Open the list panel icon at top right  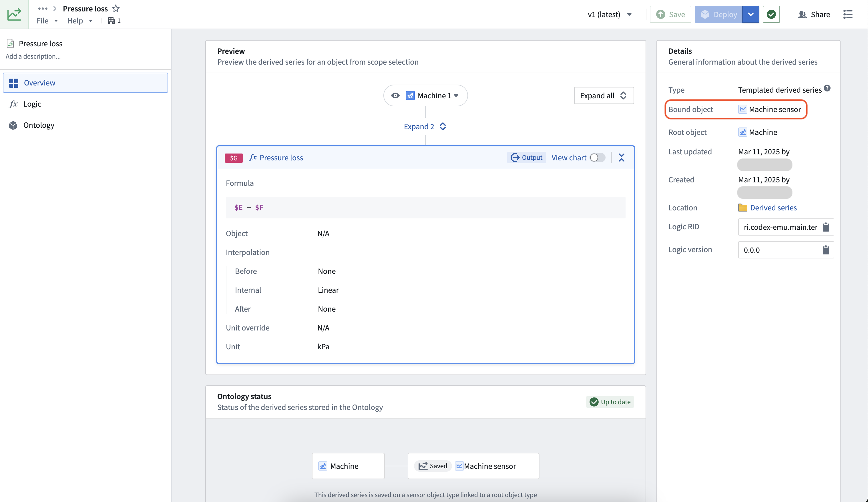[x=848, y=15]
